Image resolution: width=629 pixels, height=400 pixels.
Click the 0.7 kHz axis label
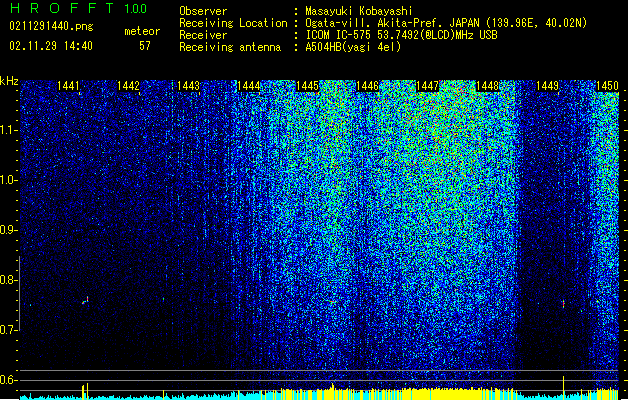pyautogui.click(x=9, y=330)
